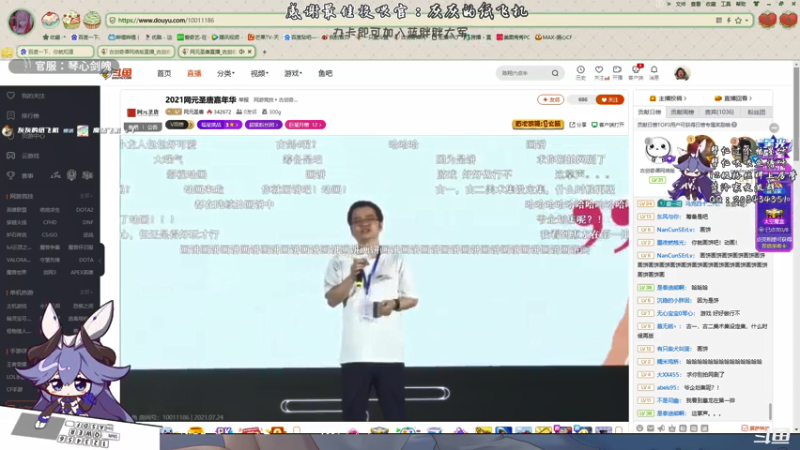Mute the active tab via speaker icon
This screenshot has height=450, width=800.
point(241,52)
